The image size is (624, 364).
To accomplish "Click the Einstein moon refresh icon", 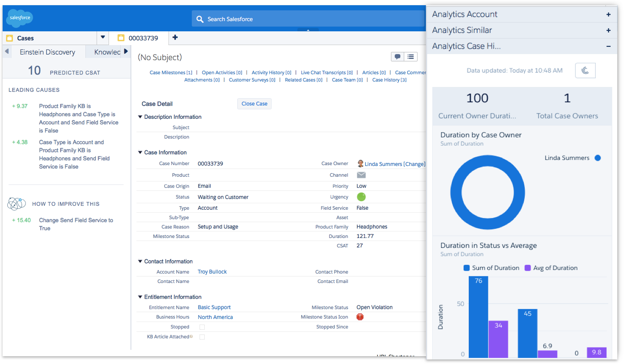I will (585, 71).
